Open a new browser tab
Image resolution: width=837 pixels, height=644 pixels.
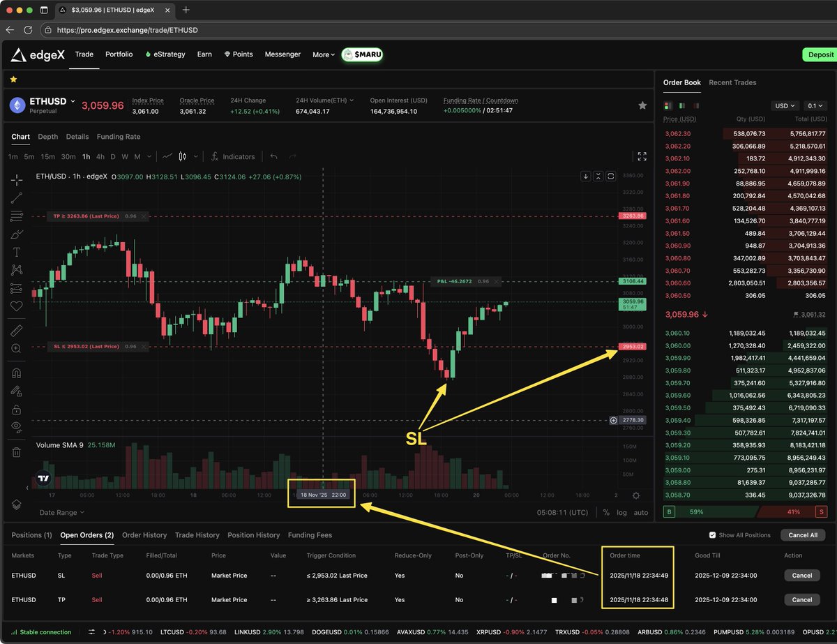tap(186, 10)
